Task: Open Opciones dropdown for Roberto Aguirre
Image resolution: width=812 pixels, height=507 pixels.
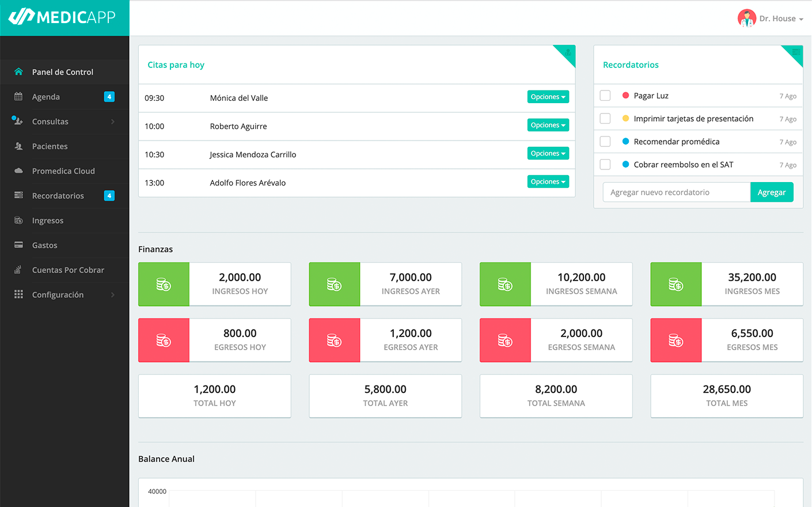Action: [x=548, y=125]
